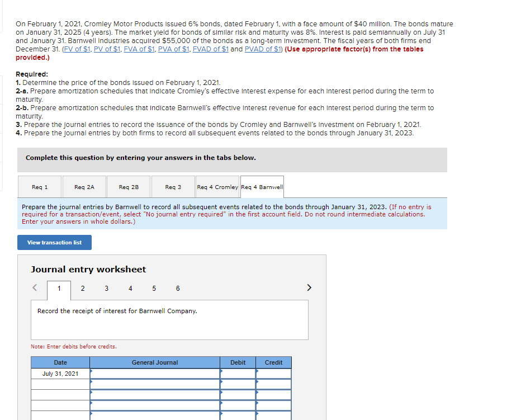
Task: Click the July 31, 2021 date cell
Action: pos(60,374)
